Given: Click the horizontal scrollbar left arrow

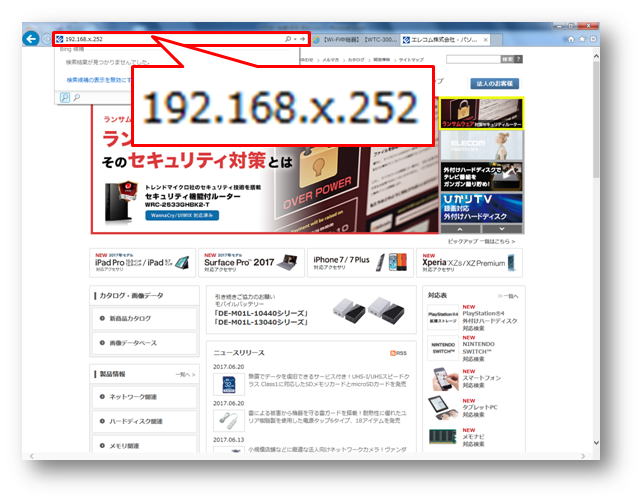Looking at the screenshot, I should (x=32, y=456).
